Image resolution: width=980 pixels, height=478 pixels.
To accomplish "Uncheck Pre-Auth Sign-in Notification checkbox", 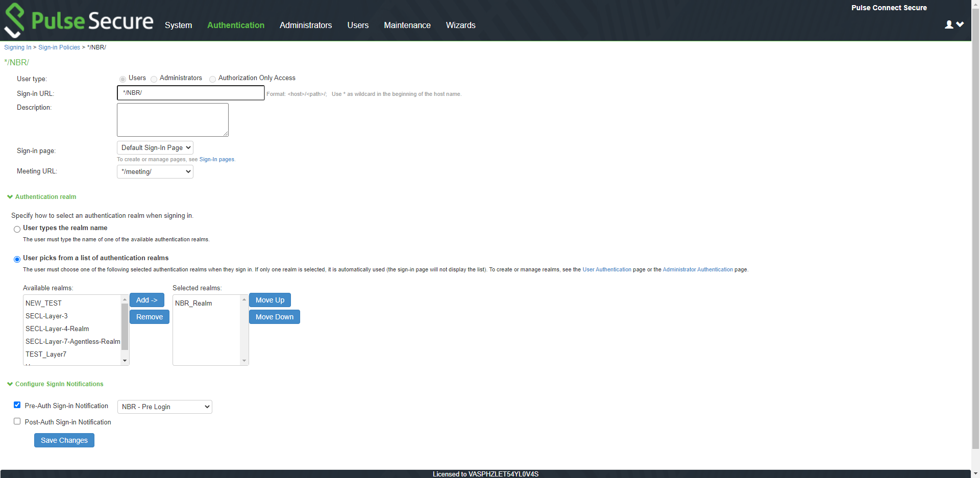I will pyautogui.click(x=17, y=405).
